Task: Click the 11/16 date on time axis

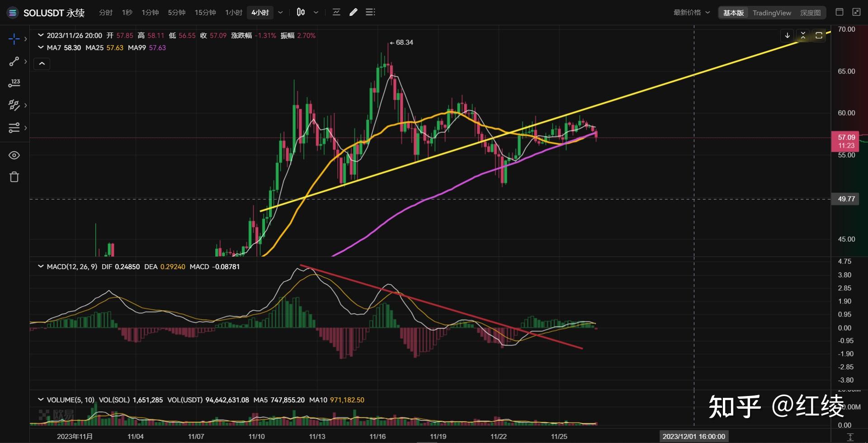Action: click(x=377, y=436)
